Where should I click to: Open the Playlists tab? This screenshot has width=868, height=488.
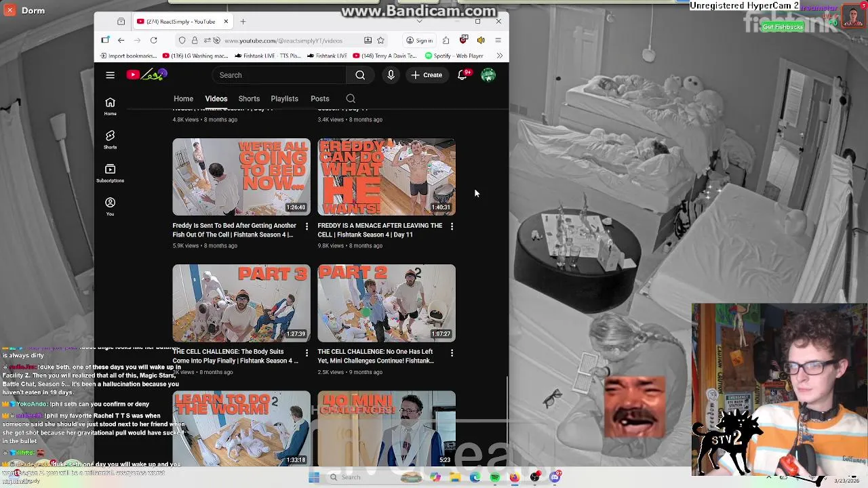coord(284,99)
